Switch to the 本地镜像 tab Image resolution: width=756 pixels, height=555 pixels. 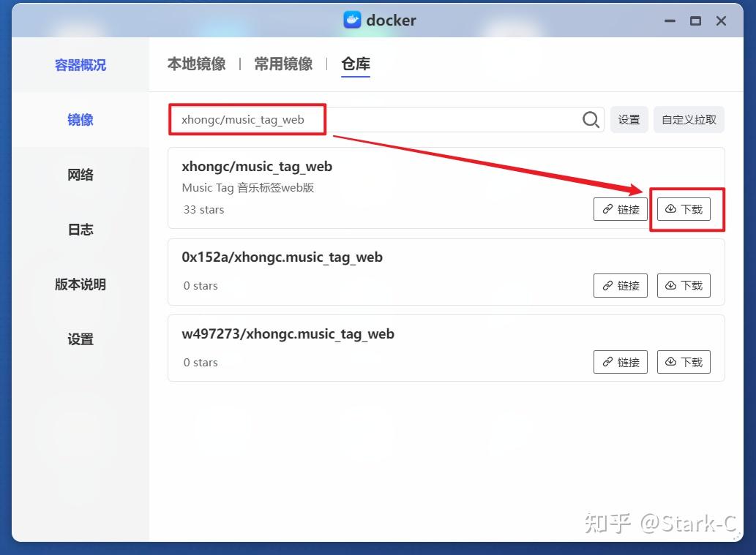195,64
